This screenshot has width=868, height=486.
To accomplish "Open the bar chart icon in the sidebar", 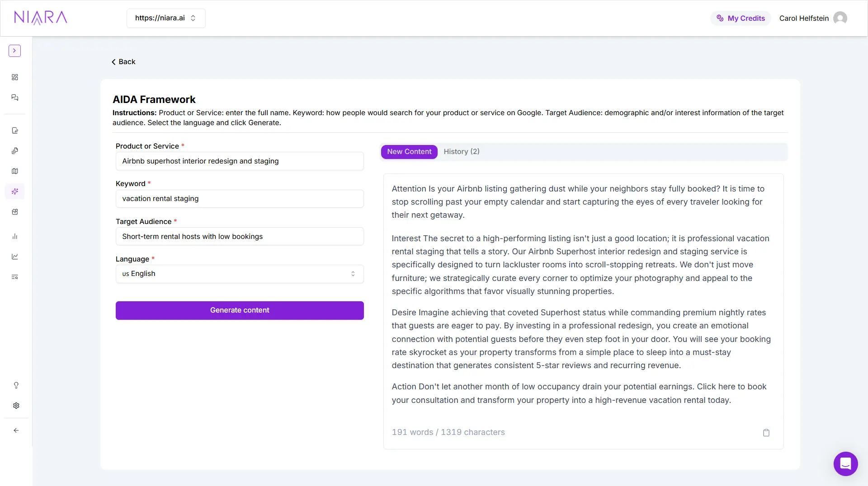I will tap(15, 236).
